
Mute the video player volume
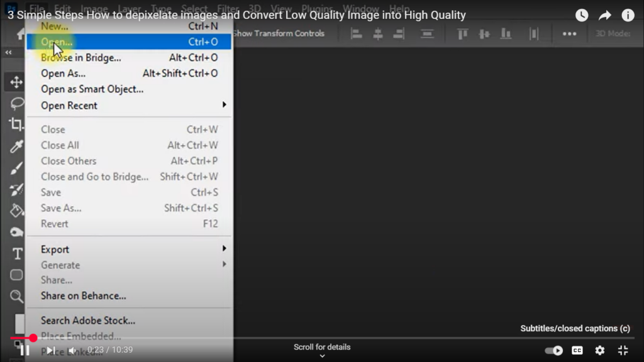(71, 350)
